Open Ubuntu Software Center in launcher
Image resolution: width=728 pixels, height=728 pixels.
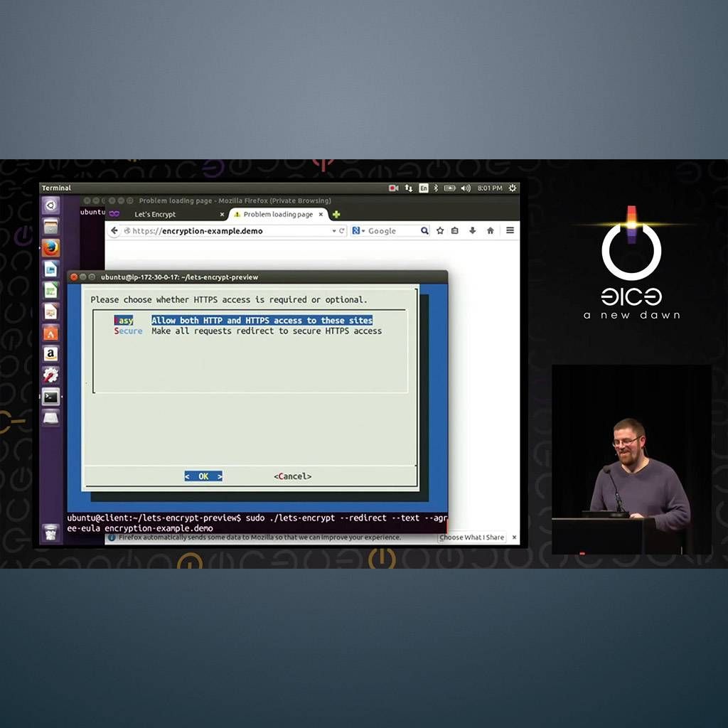[x=50, y=333]
